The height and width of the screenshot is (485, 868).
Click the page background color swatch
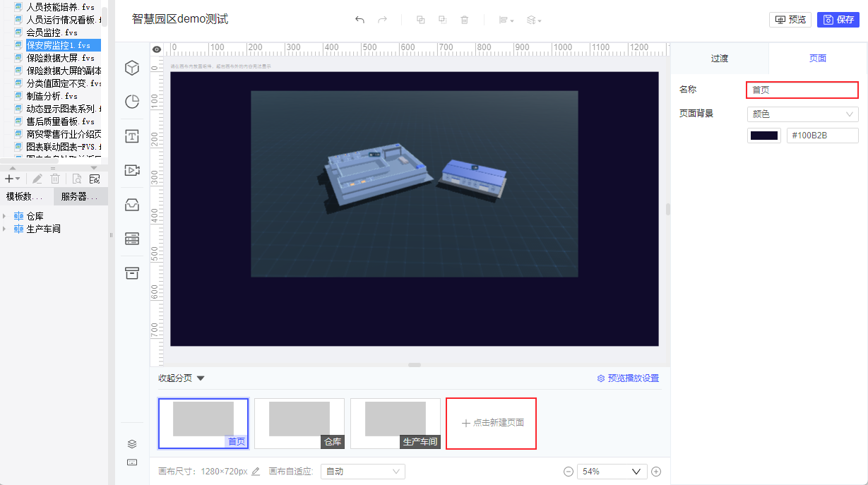764,136
